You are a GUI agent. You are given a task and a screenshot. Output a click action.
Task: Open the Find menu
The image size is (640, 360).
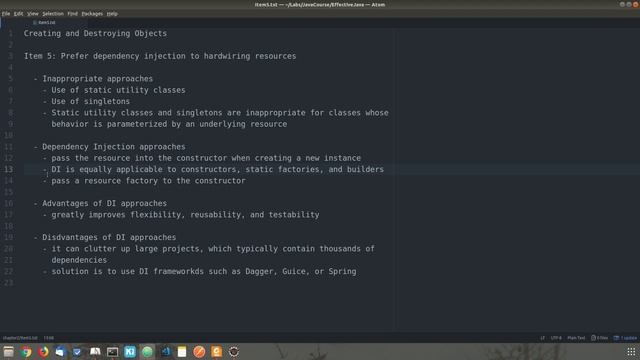pos(72,13)
